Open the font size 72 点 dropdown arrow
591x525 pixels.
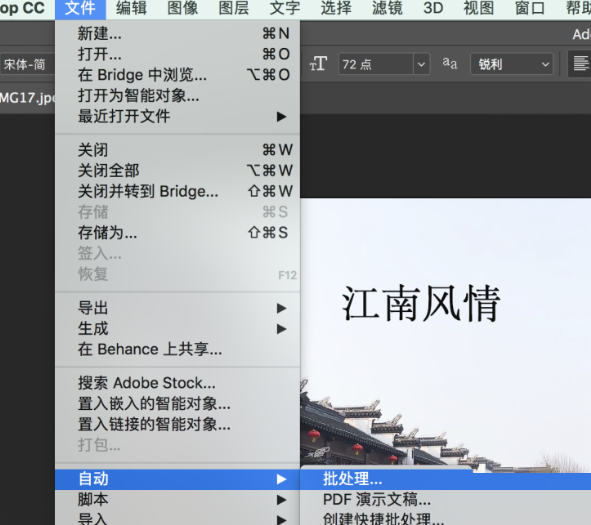click(421, 64)
